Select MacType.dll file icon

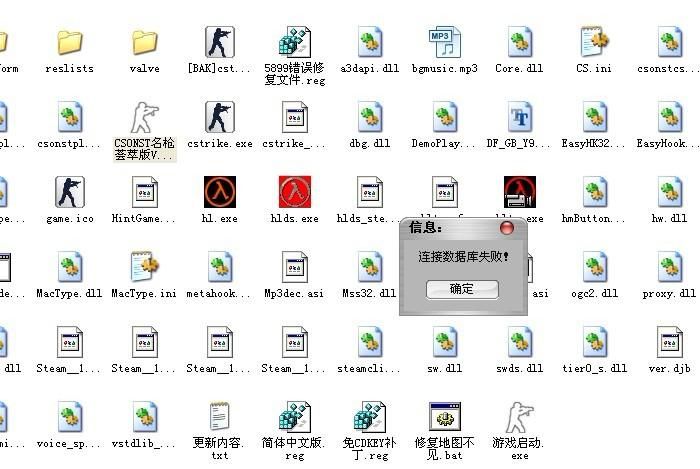70,267
